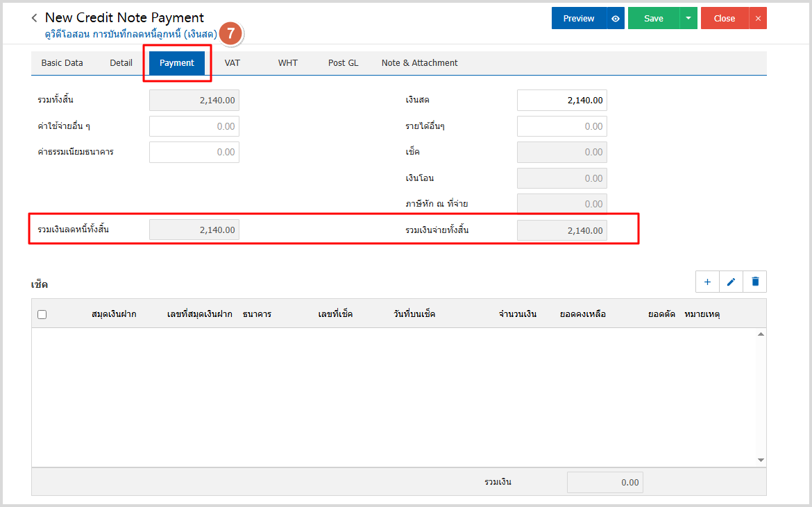Go to the WHT tab
Viewport: 812px width, 507px height.
[x=287, y=63]
